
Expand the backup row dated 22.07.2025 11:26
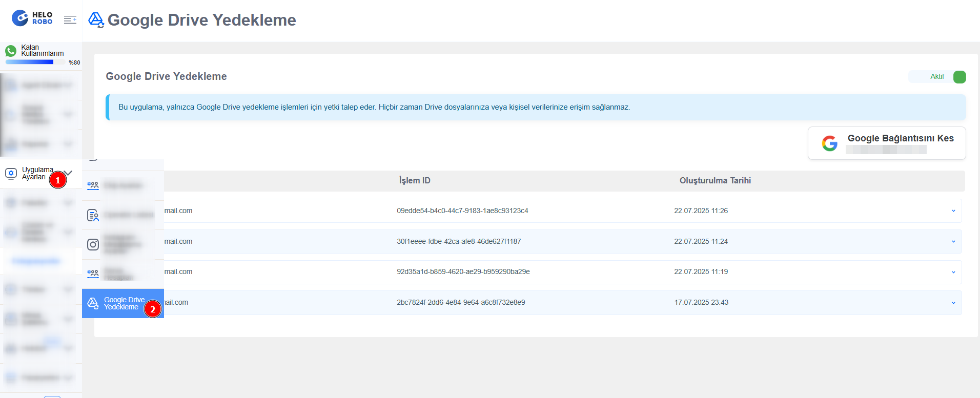point(953,211)
